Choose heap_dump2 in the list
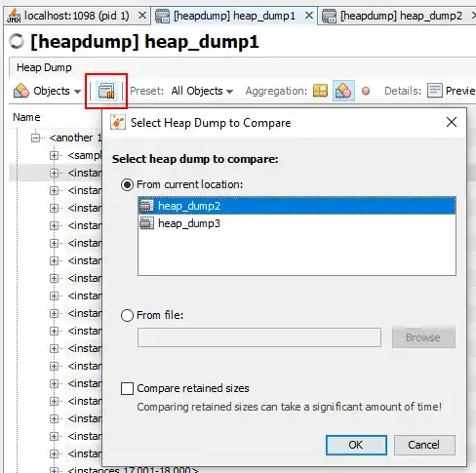This screenshot has height=473, width=476. click(297, 206)
